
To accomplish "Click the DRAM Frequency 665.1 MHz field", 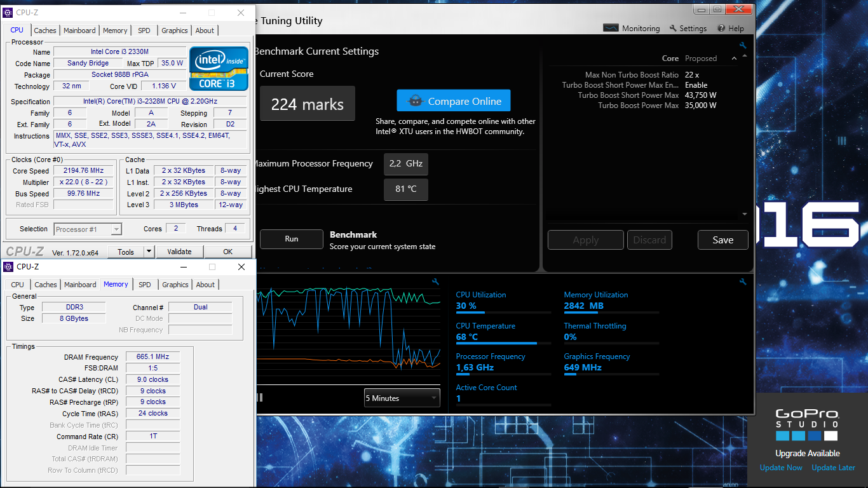I will [153, 357].
